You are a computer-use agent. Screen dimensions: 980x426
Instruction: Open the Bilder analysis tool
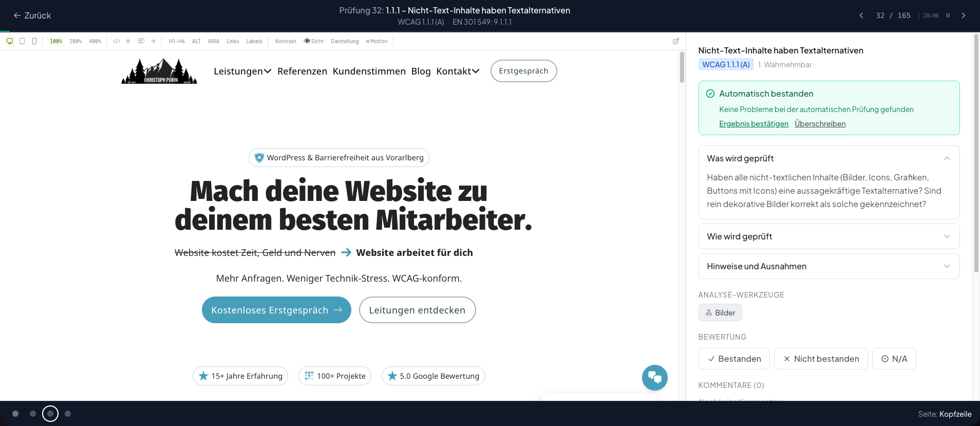(720, 312)
